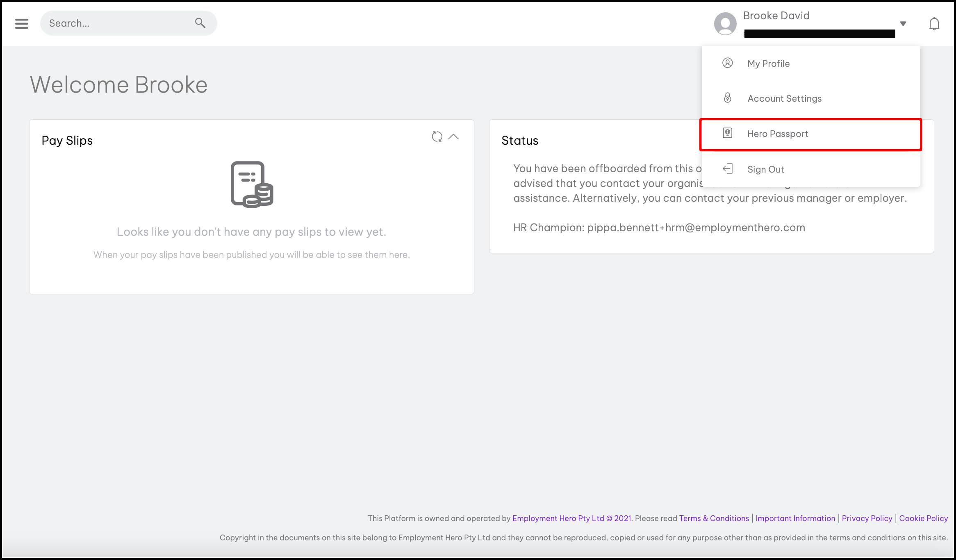
Task: Collapse the Pay Slips panel
Action: [453, 137]
